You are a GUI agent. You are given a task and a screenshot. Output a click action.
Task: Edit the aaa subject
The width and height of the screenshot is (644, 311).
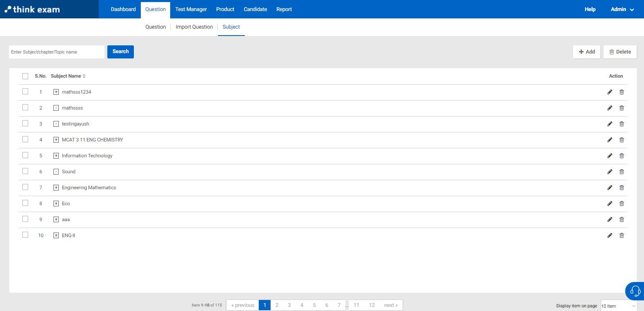pyautogui.click(x=610, y=219)
